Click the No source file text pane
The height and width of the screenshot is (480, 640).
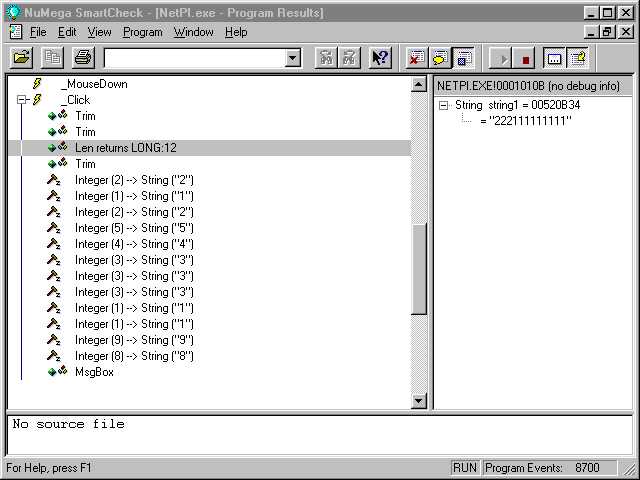point(319,435)
